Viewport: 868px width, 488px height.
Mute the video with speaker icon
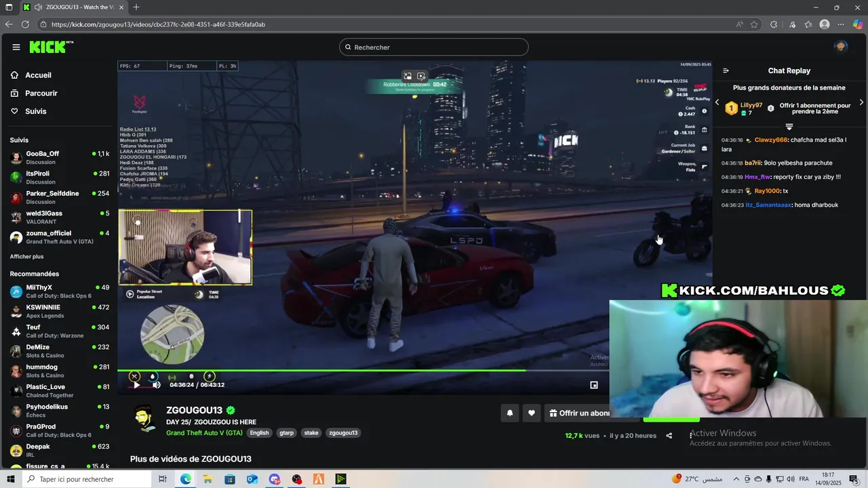click(x=157, y=385)
